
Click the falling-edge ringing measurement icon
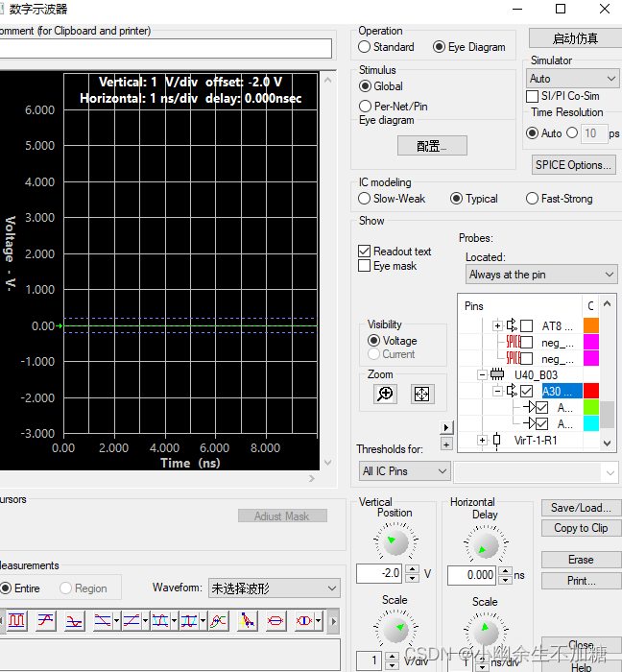click(x=74, y=620)
